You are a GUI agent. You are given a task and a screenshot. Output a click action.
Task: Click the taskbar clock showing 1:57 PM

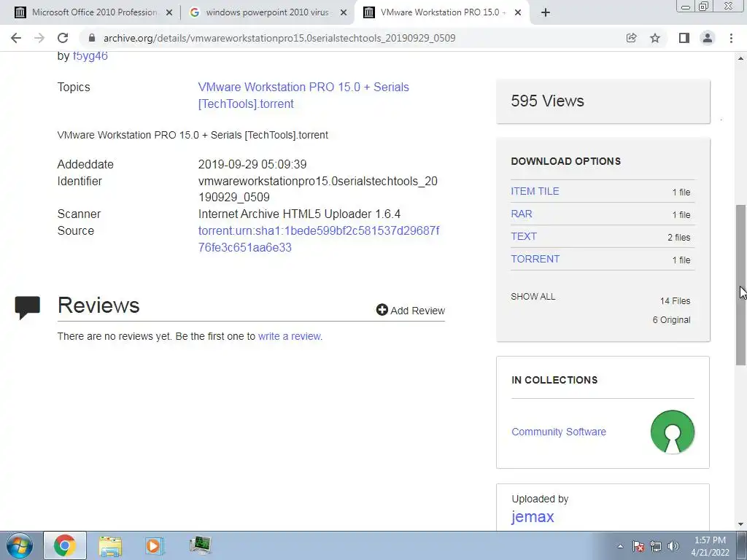click(x=710, y=546)
